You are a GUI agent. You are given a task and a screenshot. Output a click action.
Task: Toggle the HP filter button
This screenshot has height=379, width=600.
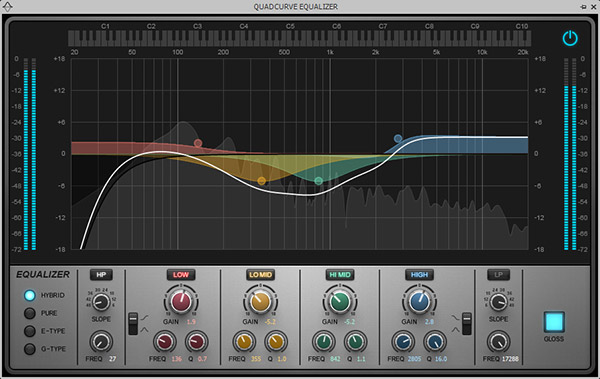[x=101, y=274]
